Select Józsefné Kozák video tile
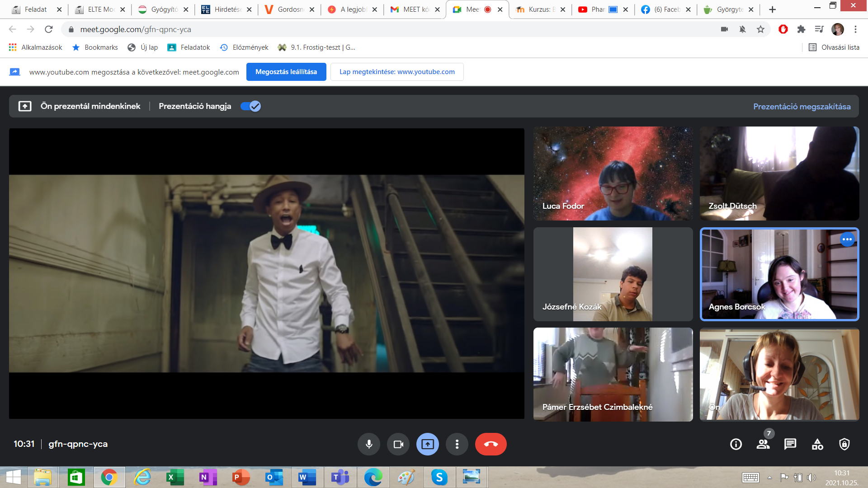868x488 pixels. click(x=613, y=274)
